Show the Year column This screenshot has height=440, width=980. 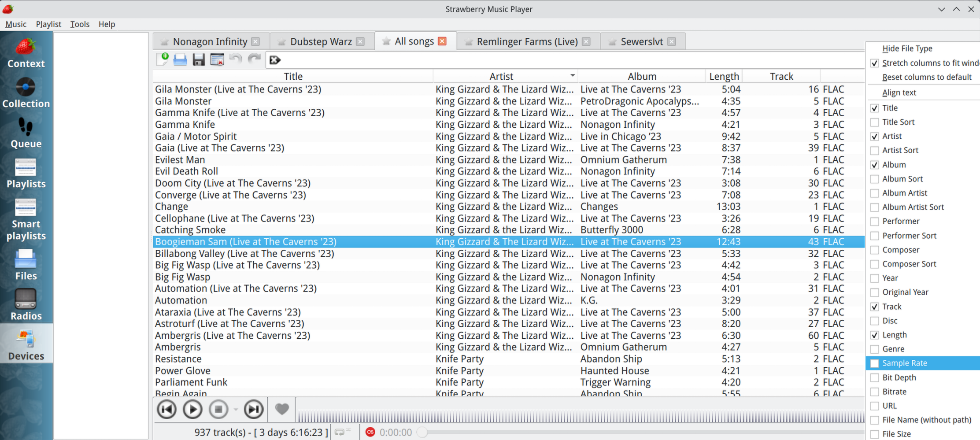pyautogui.click(x=875, y=278)
